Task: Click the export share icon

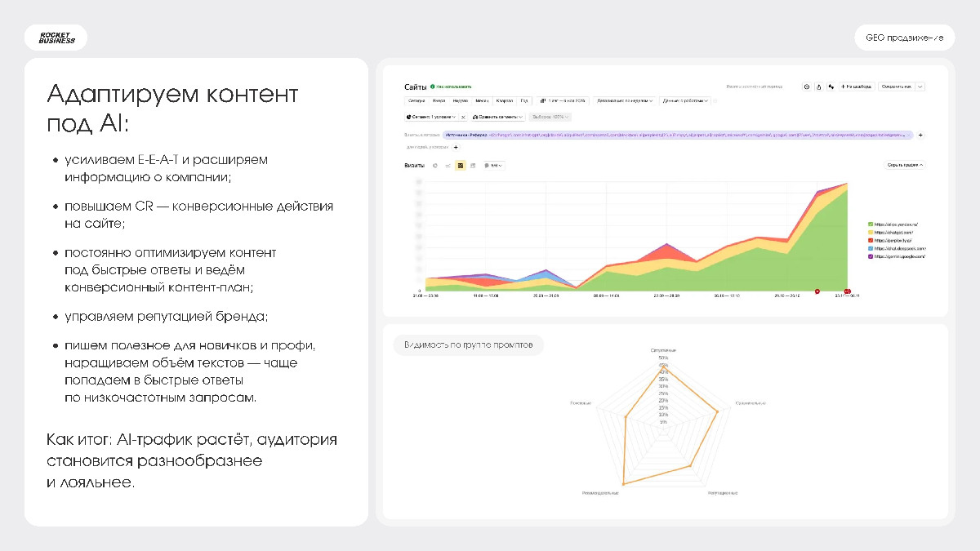Action: (818, 87)
